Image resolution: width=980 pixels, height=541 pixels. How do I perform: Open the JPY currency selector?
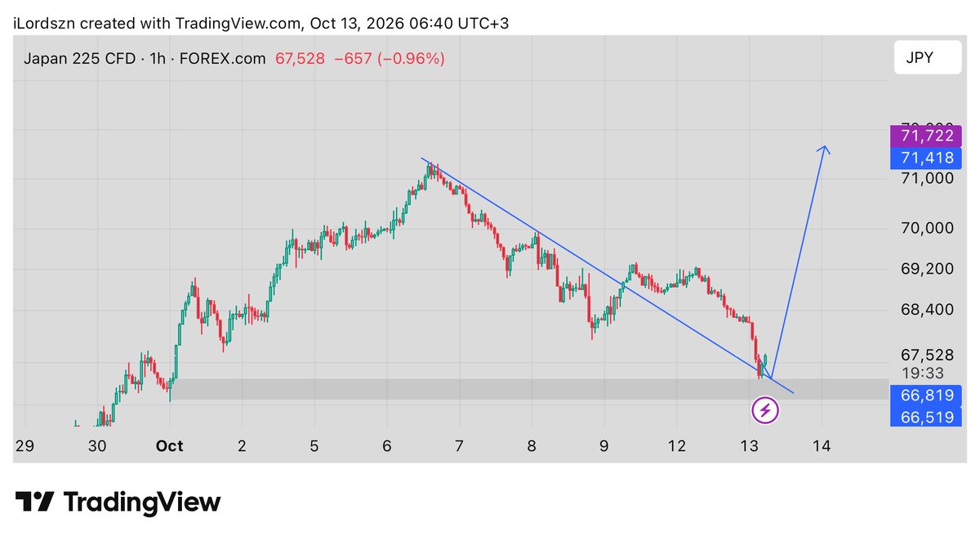pyautogui.click(x=927, y=57)
